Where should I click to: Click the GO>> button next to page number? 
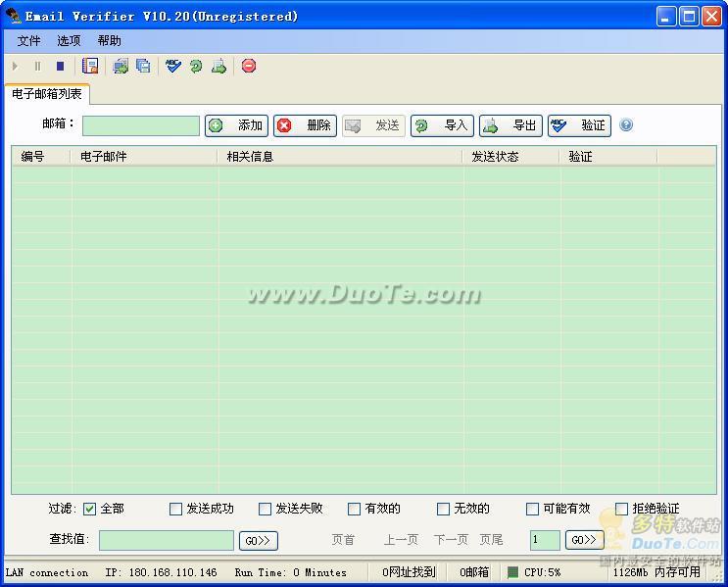(x=585, y=540)
